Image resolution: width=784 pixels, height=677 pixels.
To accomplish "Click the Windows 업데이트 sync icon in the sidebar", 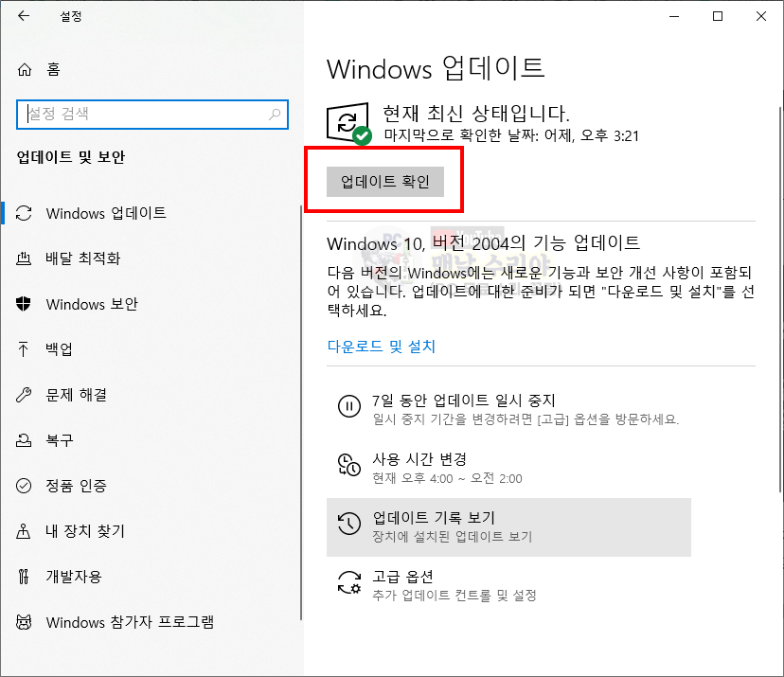I will (x=24, y=213).
